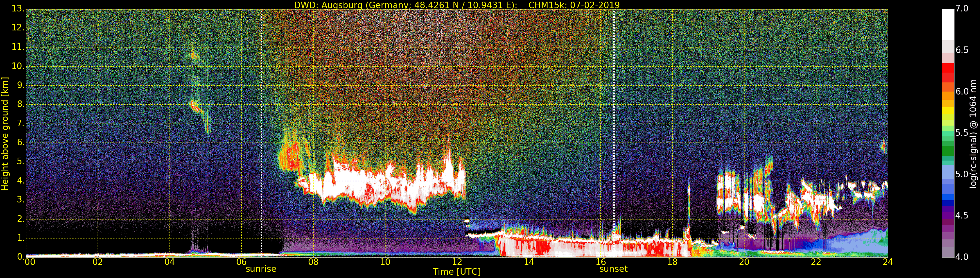Click the DWD Augsburg chart title
980x278 pixels.
coord(457,5)
